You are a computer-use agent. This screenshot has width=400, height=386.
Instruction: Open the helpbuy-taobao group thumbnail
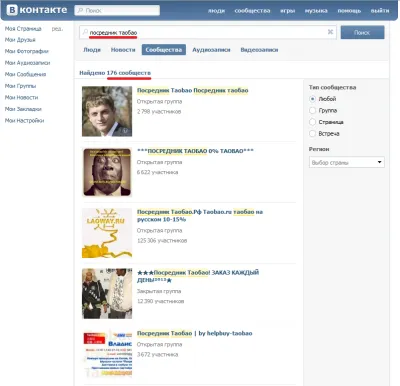click(107, 354)
